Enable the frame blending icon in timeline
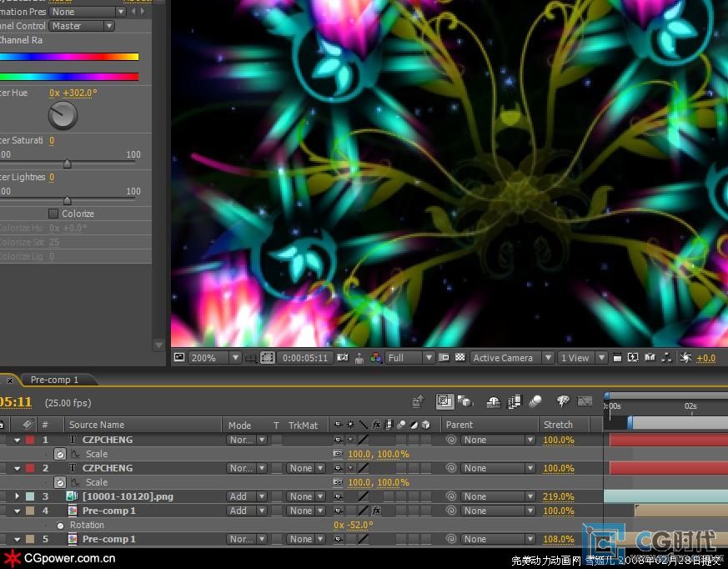Viewport: 728px width, 569px height. coord(515,402)
